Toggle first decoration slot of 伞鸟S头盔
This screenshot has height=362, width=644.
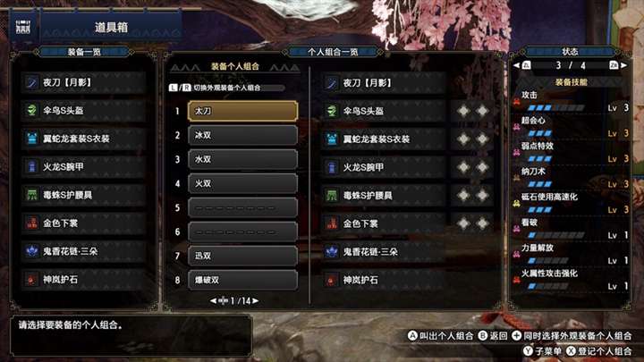463,111
